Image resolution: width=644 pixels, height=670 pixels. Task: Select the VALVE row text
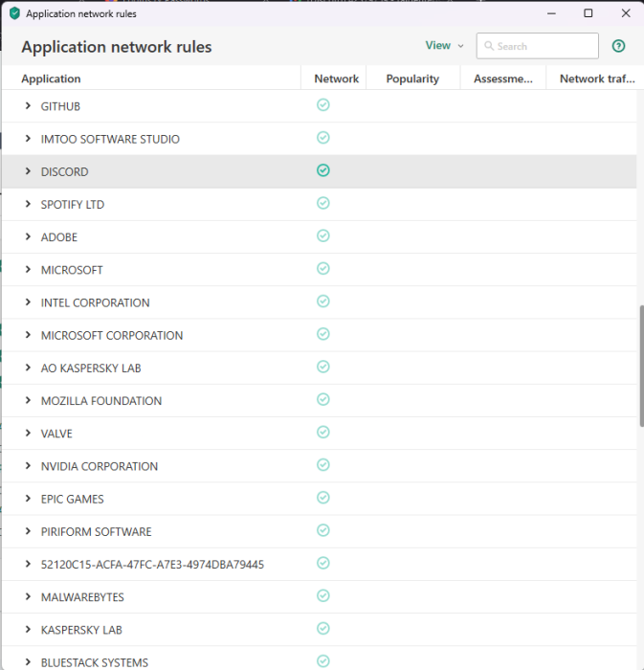click(x=56, y=434)
